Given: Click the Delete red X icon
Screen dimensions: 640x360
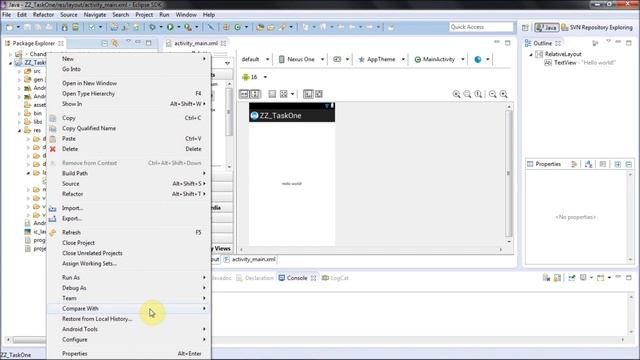Looking at the screenshot, I should tap(53, 149).
